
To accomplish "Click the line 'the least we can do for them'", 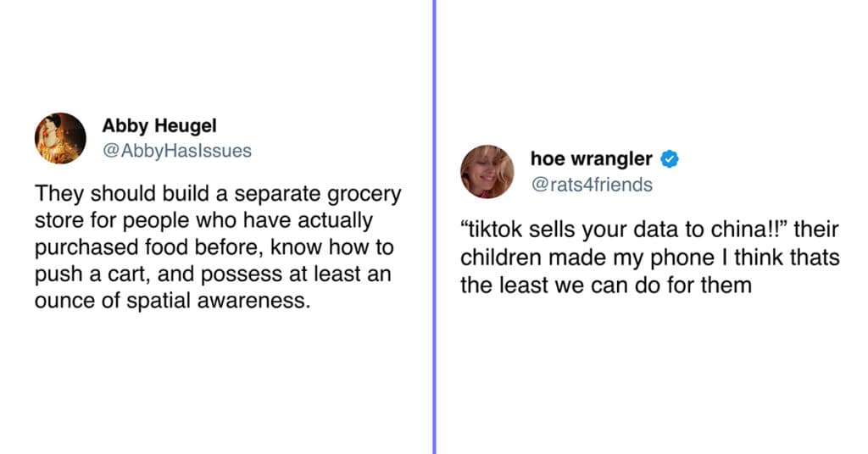I will [606, 285].
